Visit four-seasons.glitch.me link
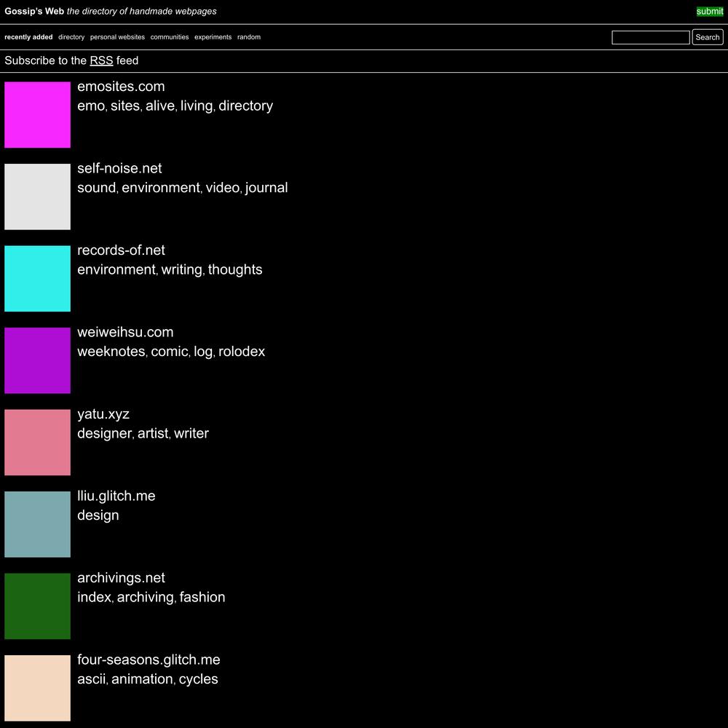The height and width of the screenshot is (728, 728). [149, 660]
